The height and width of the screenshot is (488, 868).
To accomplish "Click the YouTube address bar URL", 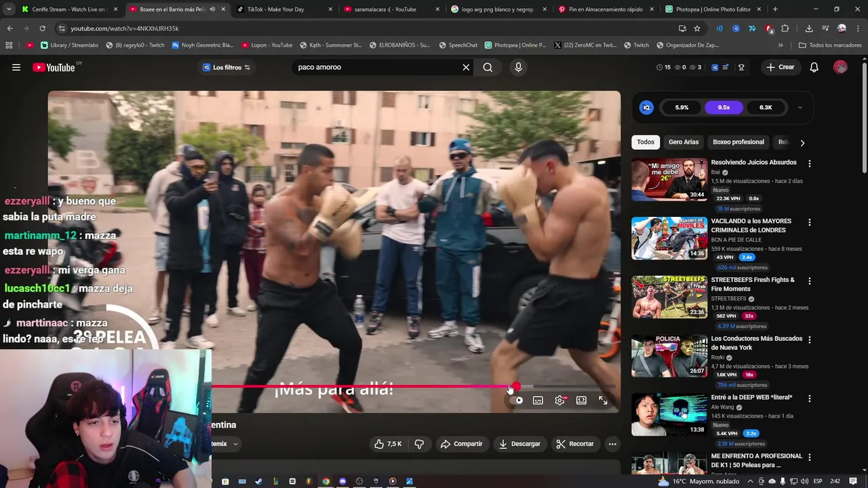I will [125, 28].
